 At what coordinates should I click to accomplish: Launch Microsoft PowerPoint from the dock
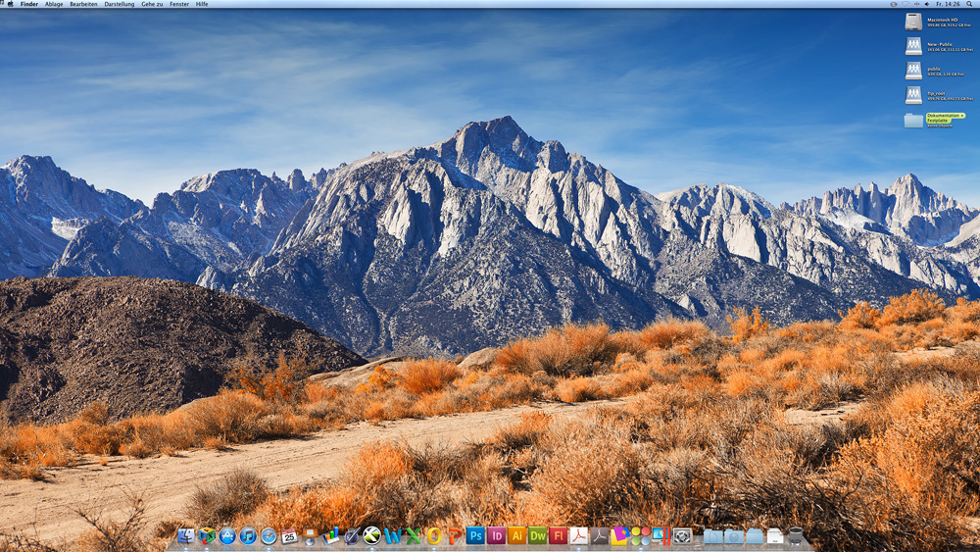coord(455,535)
